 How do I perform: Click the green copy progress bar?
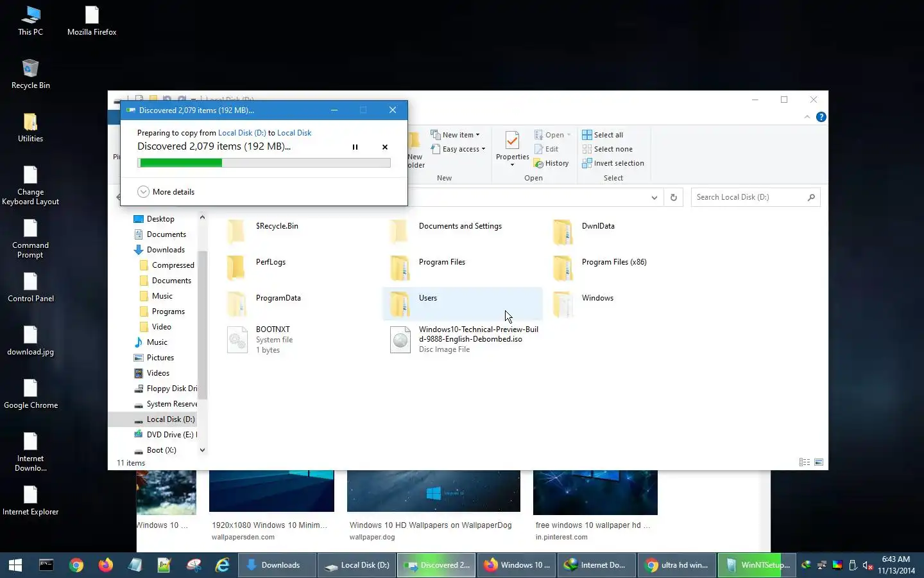pos(264,163)
